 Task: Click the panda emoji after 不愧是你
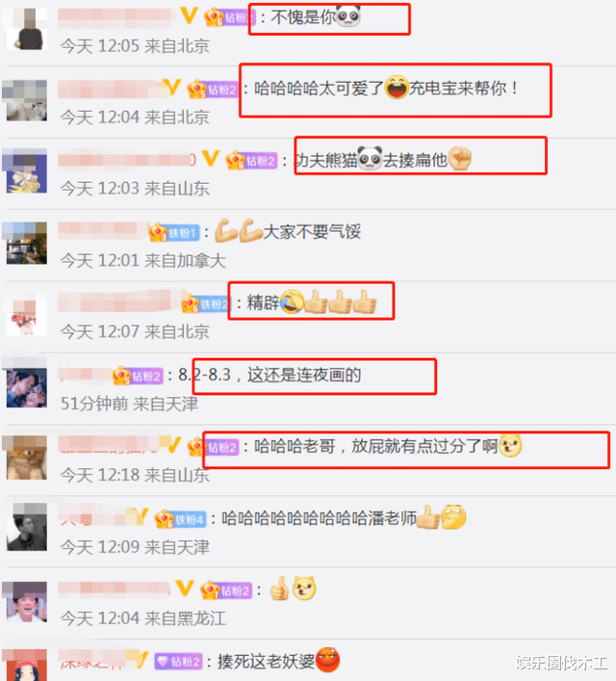tap(348, 16)
